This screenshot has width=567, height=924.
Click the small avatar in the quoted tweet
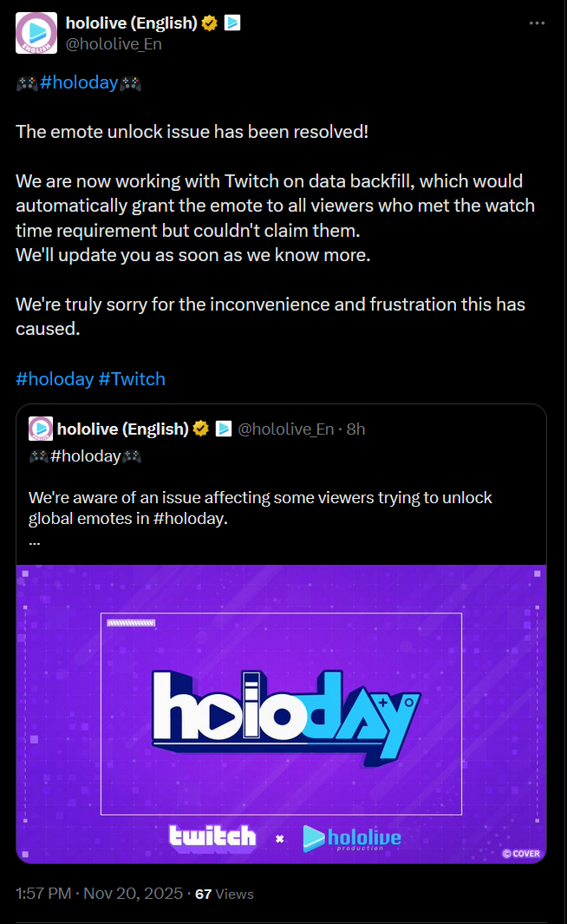(x=41, y=429)
